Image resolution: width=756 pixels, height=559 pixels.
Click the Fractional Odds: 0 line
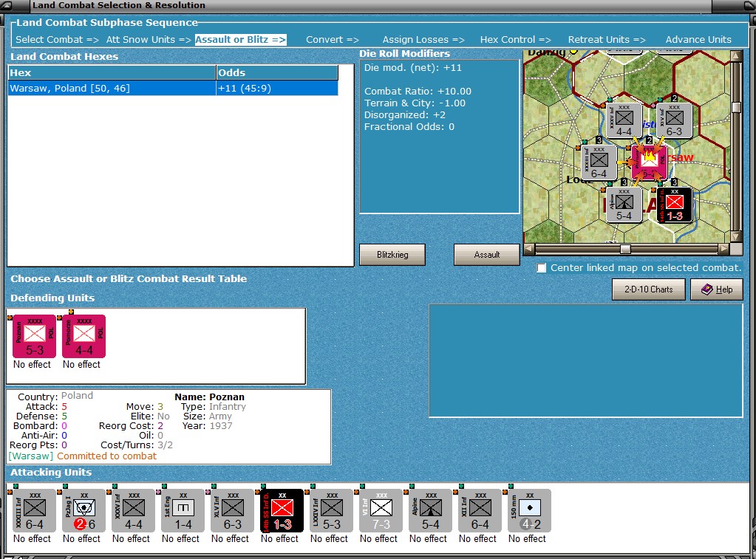click(409, 127)
